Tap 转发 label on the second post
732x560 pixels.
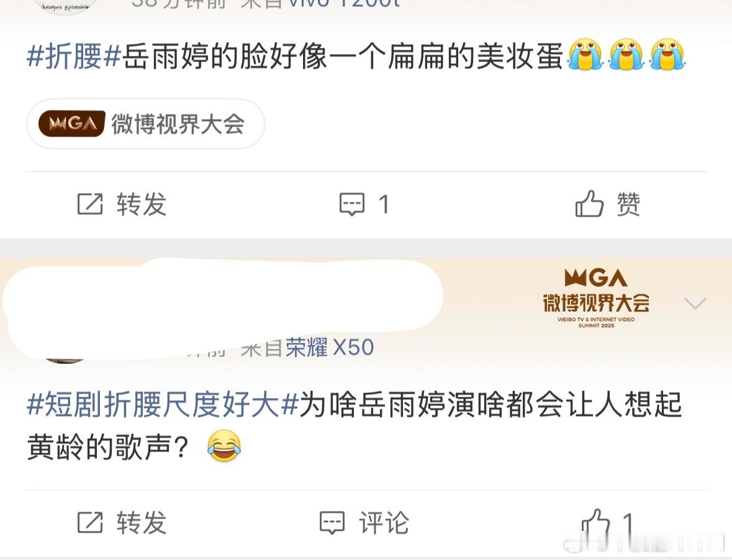point(142,522)
